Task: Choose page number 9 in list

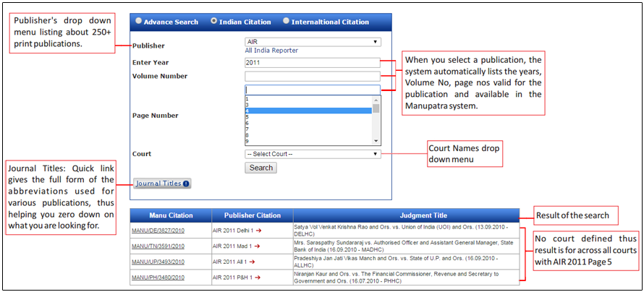Action: point(308,141)
